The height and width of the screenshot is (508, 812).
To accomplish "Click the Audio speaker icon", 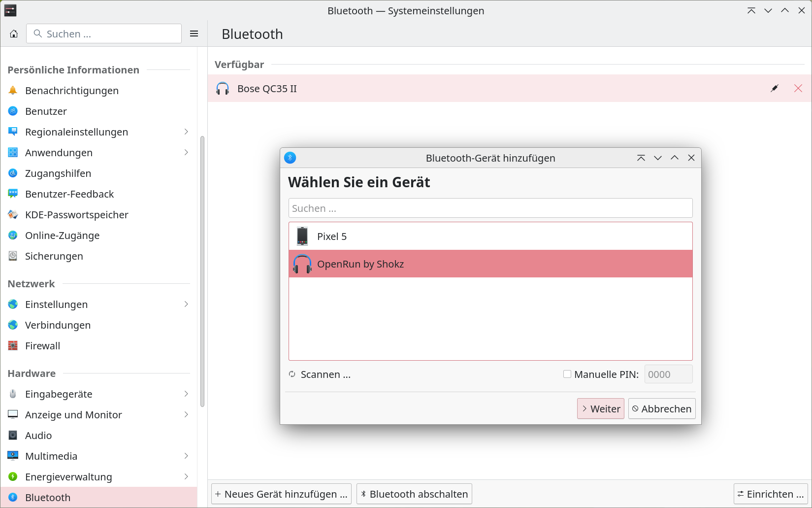I will tap(13, 436).
